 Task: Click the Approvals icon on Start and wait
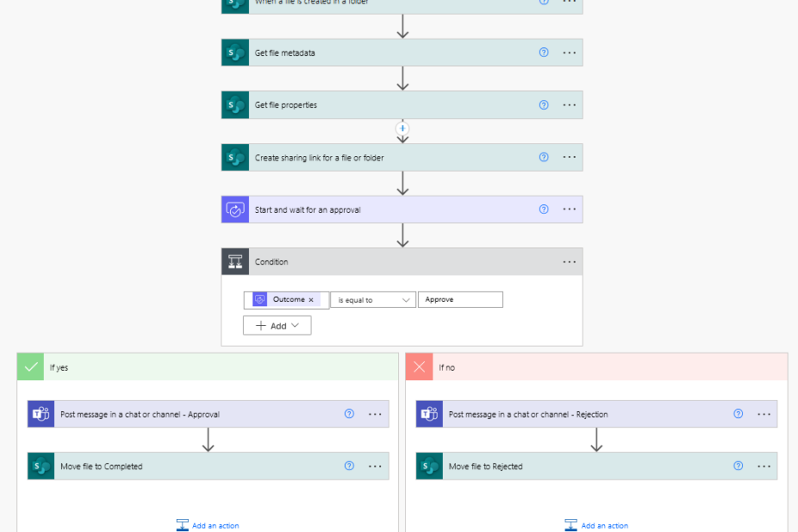click(235, 209)
